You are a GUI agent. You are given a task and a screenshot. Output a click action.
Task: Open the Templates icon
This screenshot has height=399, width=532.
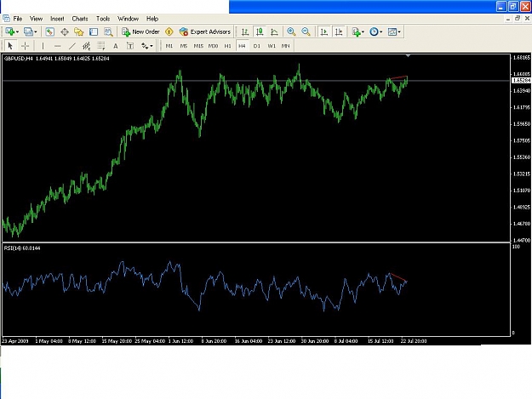click(392, 31)
